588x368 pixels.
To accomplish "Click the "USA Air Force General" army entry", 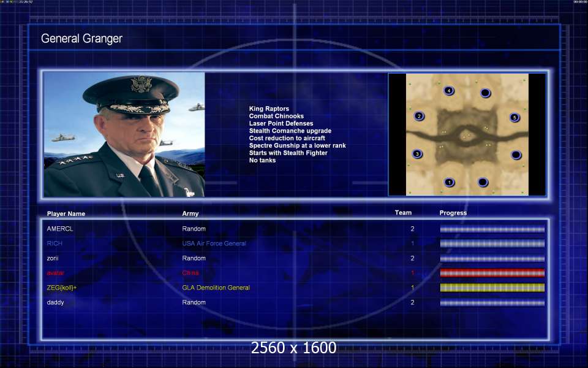I will point(214,243).
